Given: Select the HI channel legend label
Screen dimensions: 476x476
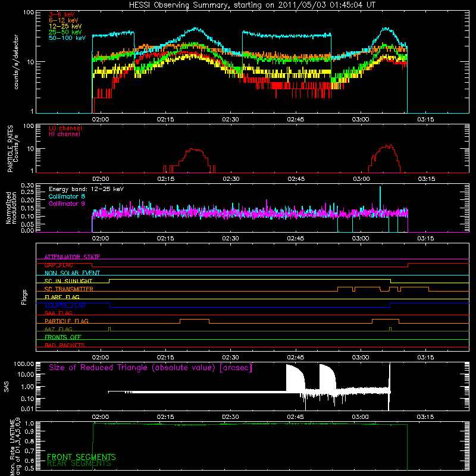Looking at the screenshot, I should [64, 134].
